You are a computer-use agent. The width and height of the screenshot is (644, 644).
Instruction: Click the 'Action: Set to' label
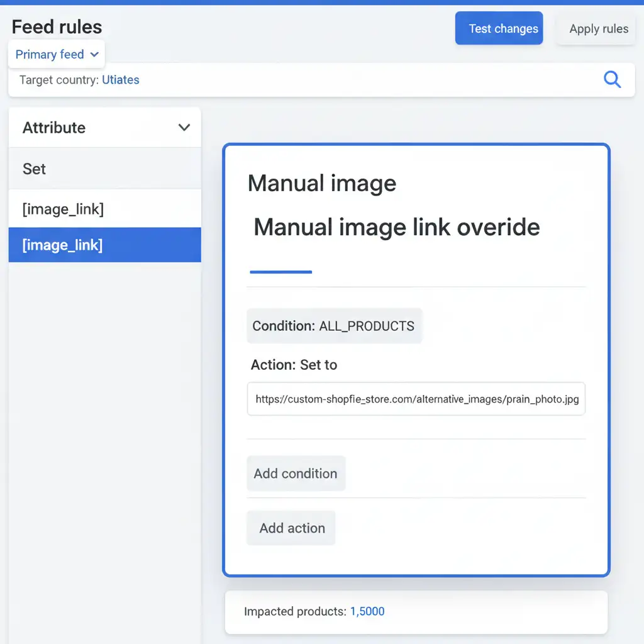[294, 365]
